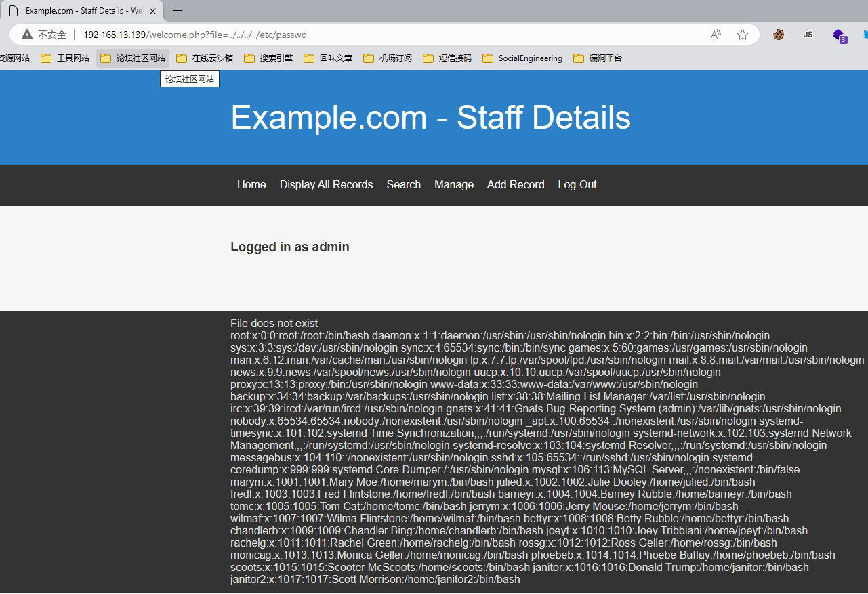Open a new browser tab
This screenshot has width=868, height=594.
[x=178, y=11]
